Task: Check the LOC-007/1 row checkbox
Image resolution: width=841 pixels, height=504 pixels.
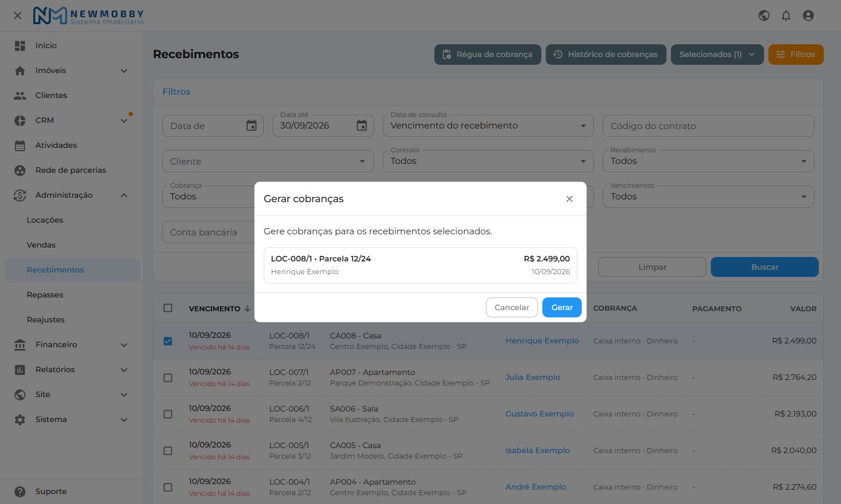Action: tap(168, 378)
